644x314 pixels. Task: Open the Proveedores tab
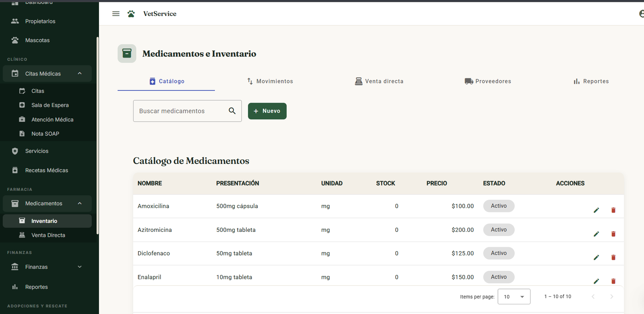(x=487, y=81)
